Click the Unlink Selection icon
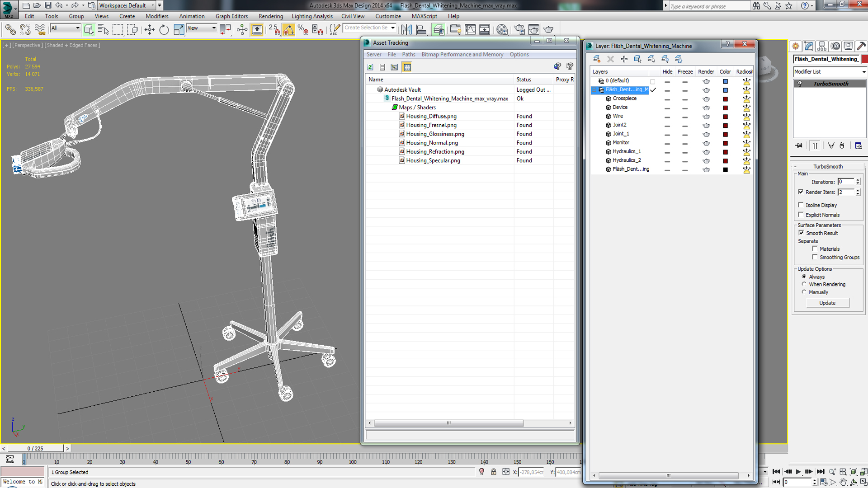868x488 pixels. point(25,30)
